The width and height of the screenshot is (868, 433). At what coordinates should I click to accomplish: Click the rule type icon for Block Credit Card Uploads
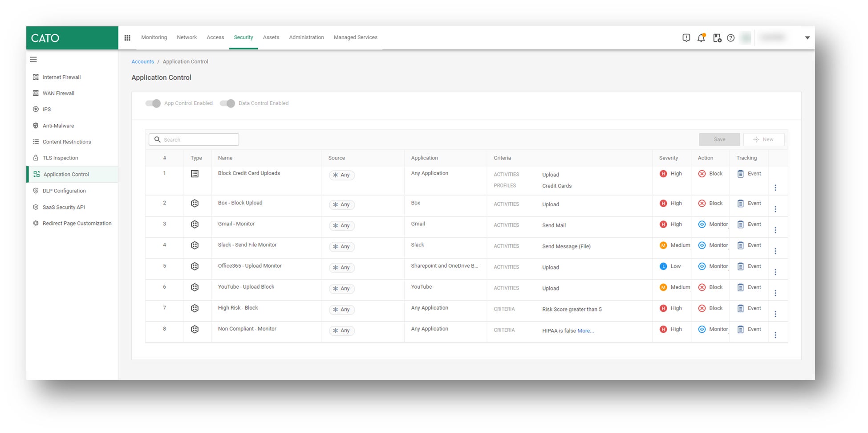click(x=195, y=174)
